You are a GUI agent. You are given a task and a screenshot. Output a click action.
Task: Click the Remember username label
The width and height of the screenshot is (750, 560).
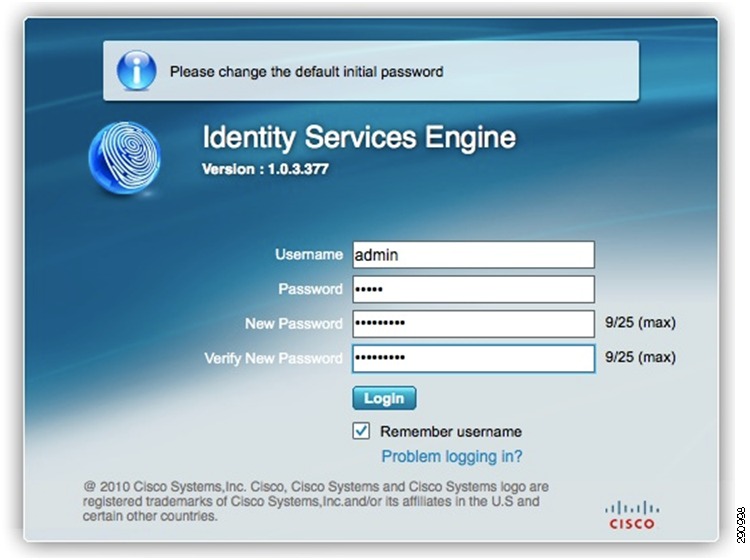click(451, 431)
